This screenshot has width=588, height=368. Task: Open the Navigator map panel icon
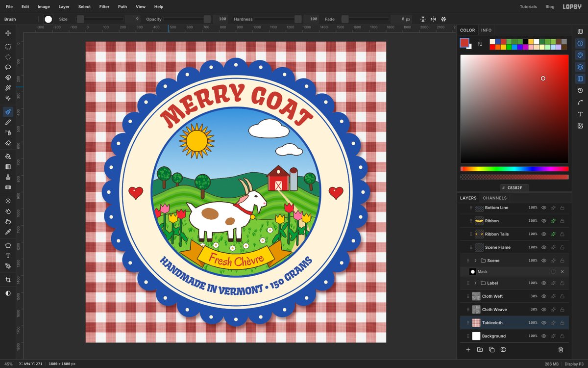coord(580,31)
